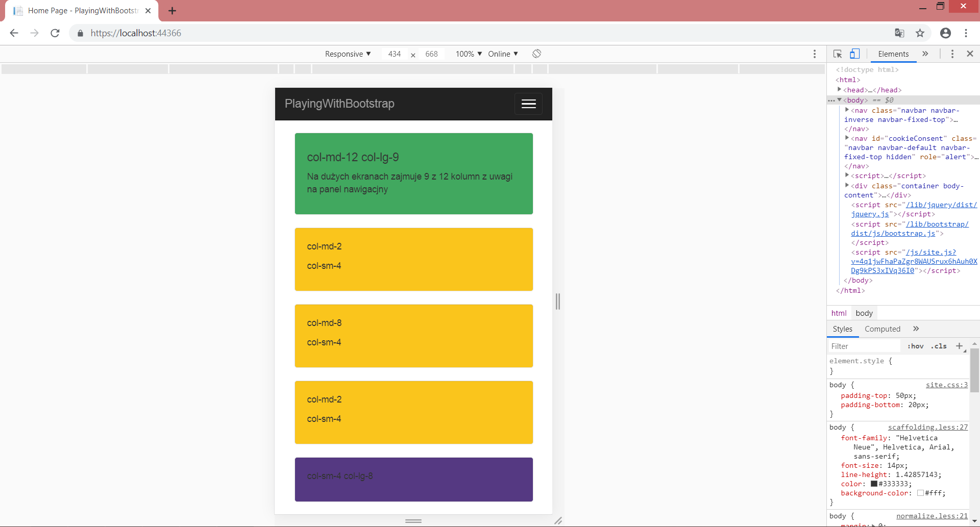
Task: Open Google Translate icon in address bar
Action: click(x=899, y=33)
